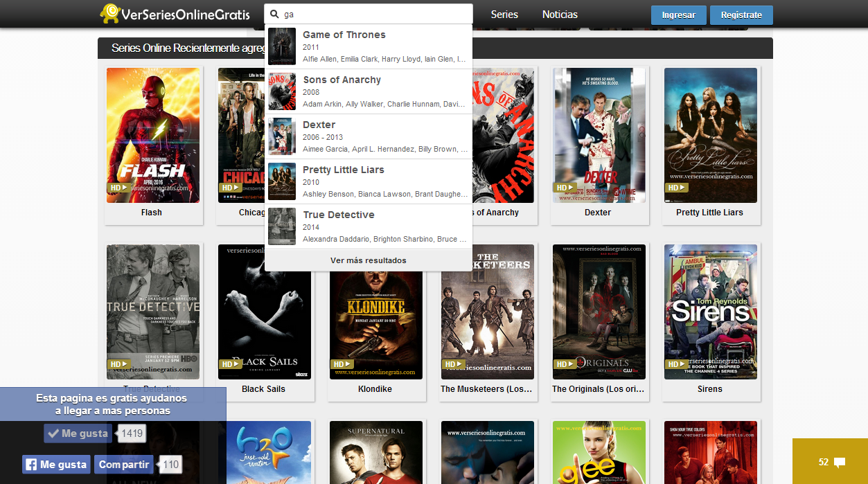Click the Facebook 'Me gusta' button
Screen dimensions: 868x484
pyautogui.click(x=56, y=465)
